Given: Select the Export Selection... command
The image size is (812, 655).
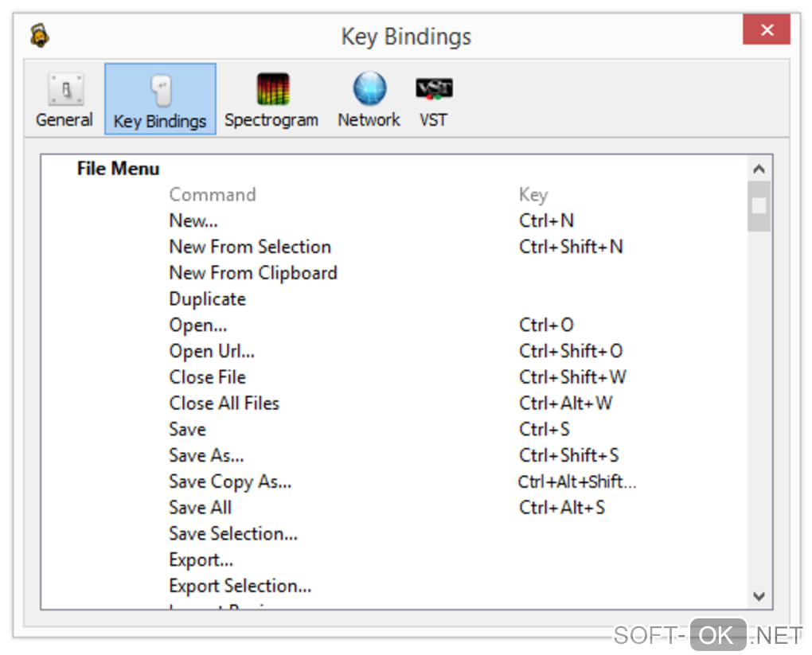Looking at the screenshot, I should (x=240, y=587).
